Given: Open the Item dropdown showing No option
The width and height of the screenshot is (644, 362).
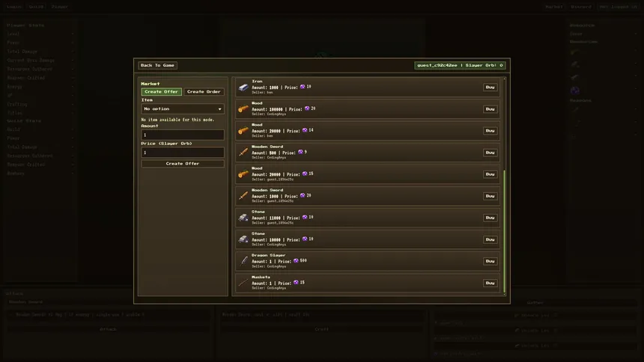Looking at the screenshot, I should (183, 108).
